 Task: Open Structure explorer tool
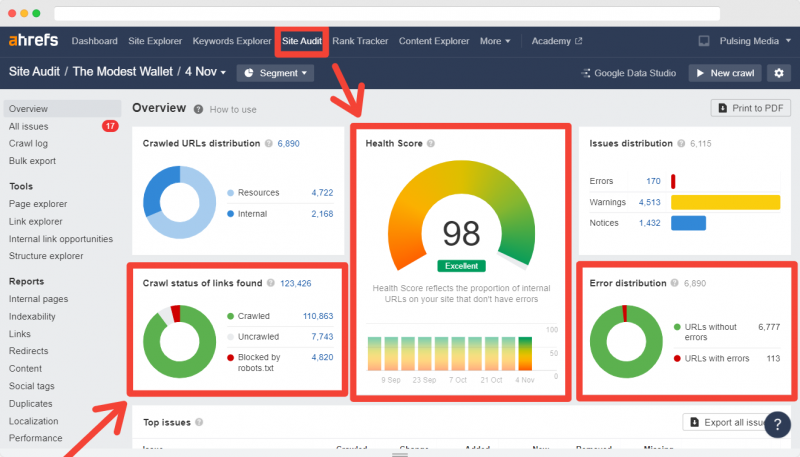[46, 256]
